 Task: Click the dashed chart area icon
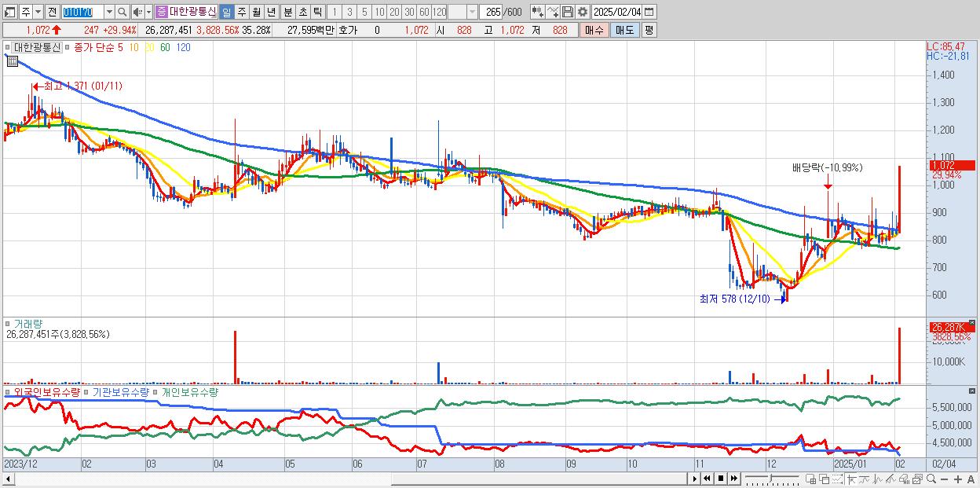click(838, 479)
